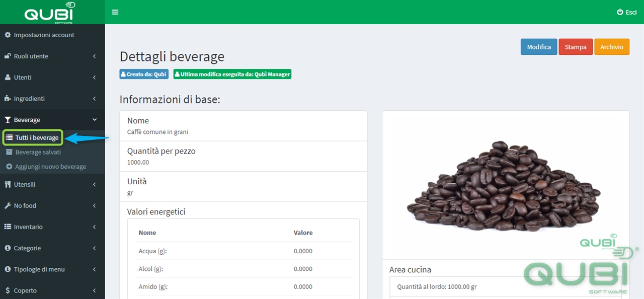Collapse the Beverage submenu chevron

click(x=95, y=120)
